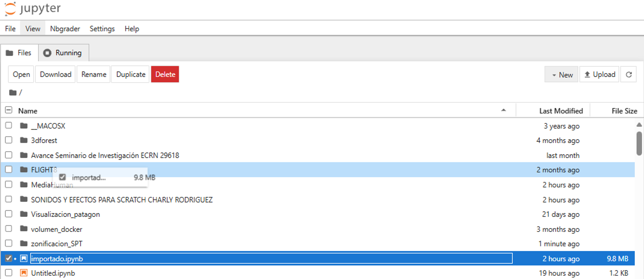
Task: Click the __MACOSX folder icon
Action: pos(24,126)
